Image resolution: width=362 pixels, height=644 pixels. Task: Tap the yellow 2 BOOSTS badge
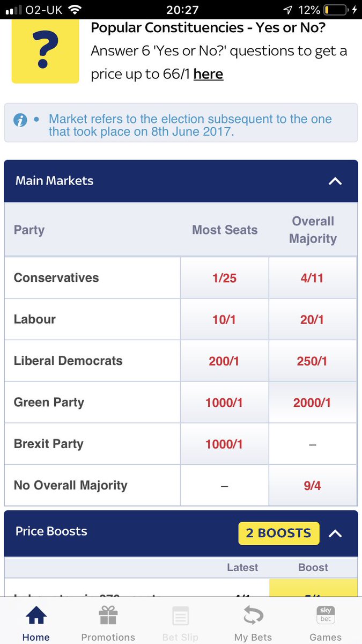279,533
